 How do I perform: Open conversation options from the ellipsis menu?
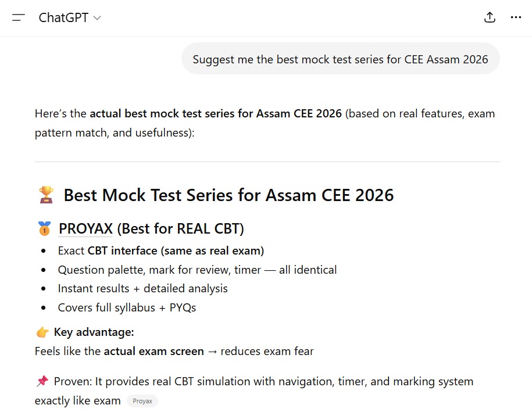tap(516, 17)
